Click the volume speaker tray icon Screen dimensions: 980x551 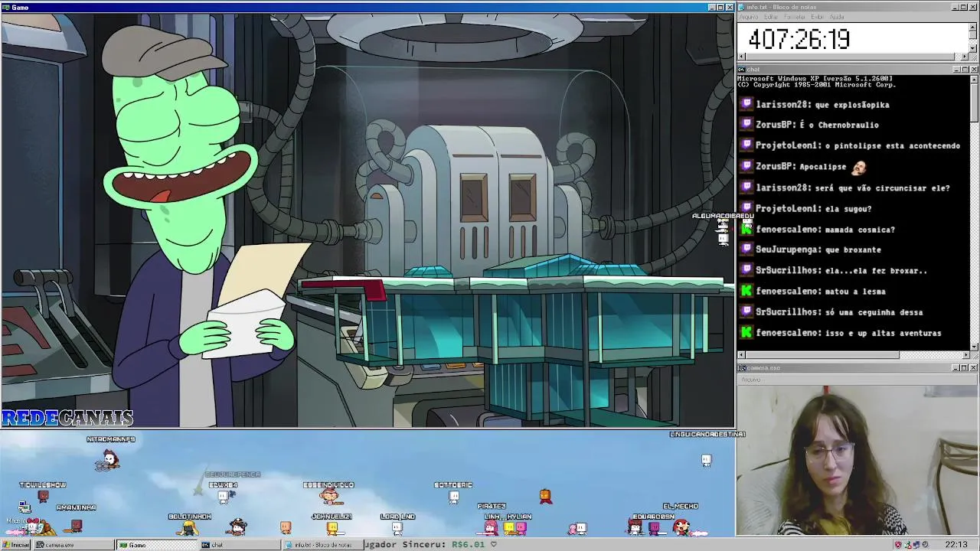point(925,545)
